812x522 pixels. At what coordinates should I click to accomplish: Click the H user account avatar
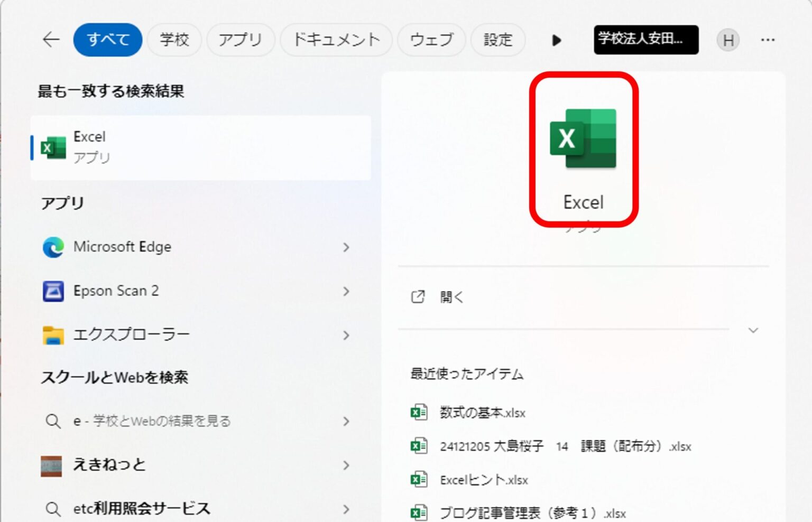tap(728, 40)
